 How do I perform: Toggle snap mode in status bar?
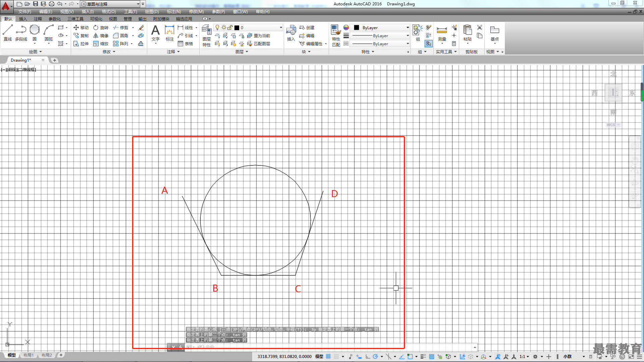pyautogui.click(x=336, y=357)
